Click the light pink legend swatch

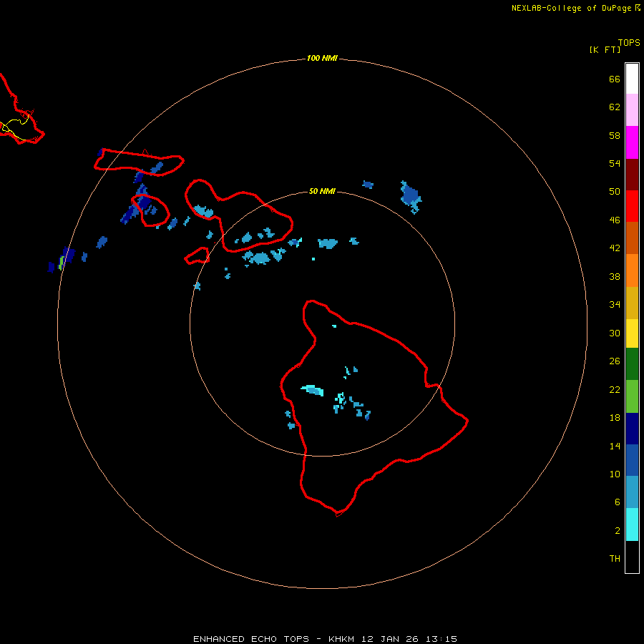coord(632,109)
